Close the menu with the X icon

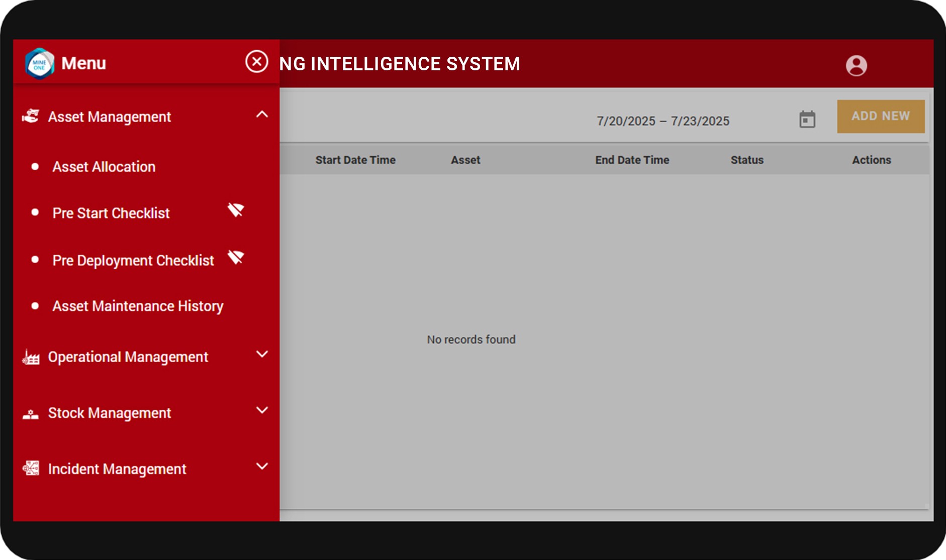(256, 61)
